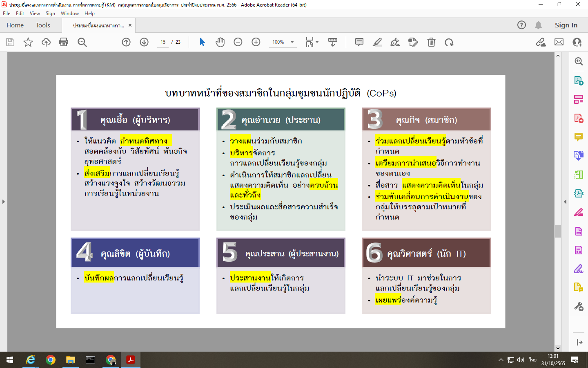Switch to the Tools tab
Viewport: 588px width, 368px height.
click(43, 25)
